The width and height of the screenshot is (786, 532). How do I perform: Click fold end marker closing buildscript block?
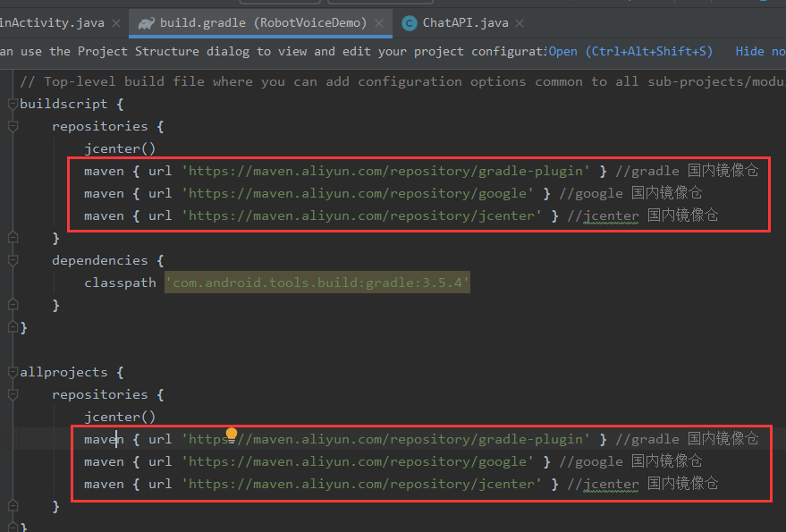click(13, 327)
